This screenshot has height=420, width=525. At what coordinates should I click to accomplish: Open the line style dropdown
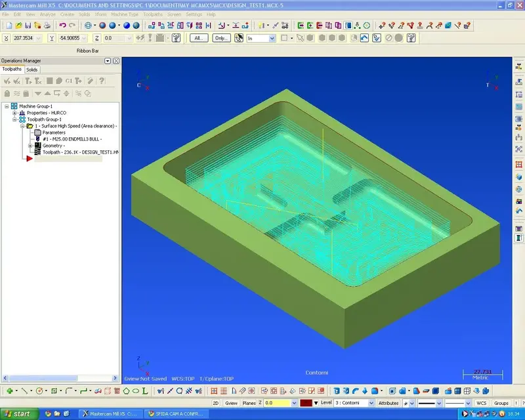click(438, 403)
